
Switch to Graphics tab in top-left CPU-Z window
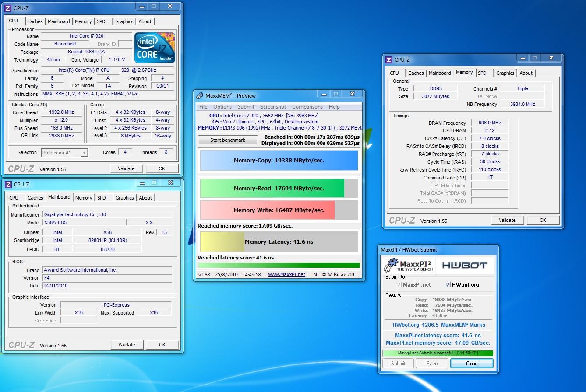(x=124, y=21)
